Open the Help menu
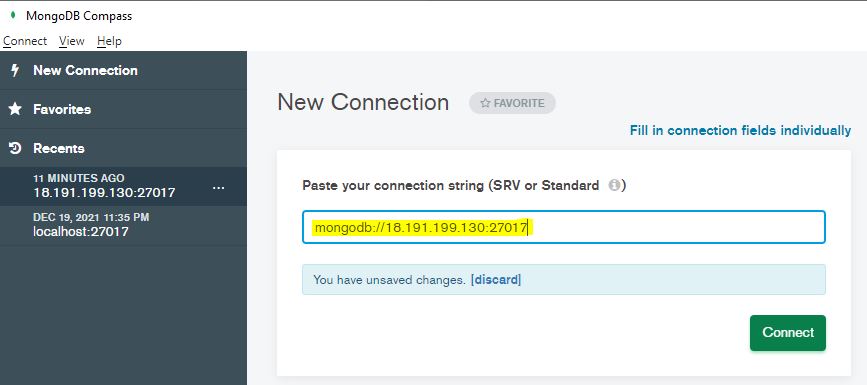Viewport: 867px width, 385px height. click(109, 41)
